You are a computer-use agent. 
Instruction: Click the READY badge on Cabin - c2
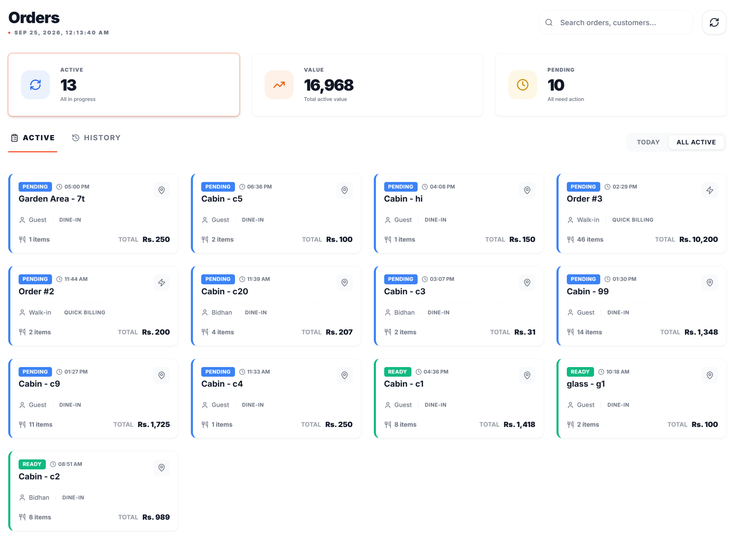(x=32, y=464)
